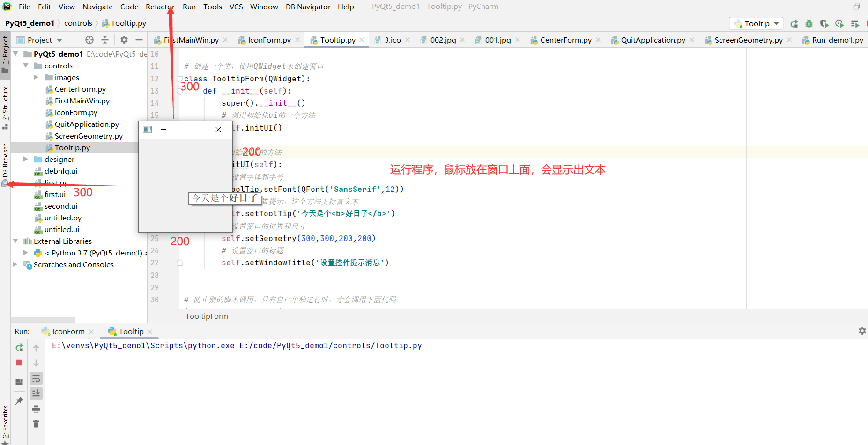
Task: Toggle pin tab in Run panel
Action: pos(19,401)
